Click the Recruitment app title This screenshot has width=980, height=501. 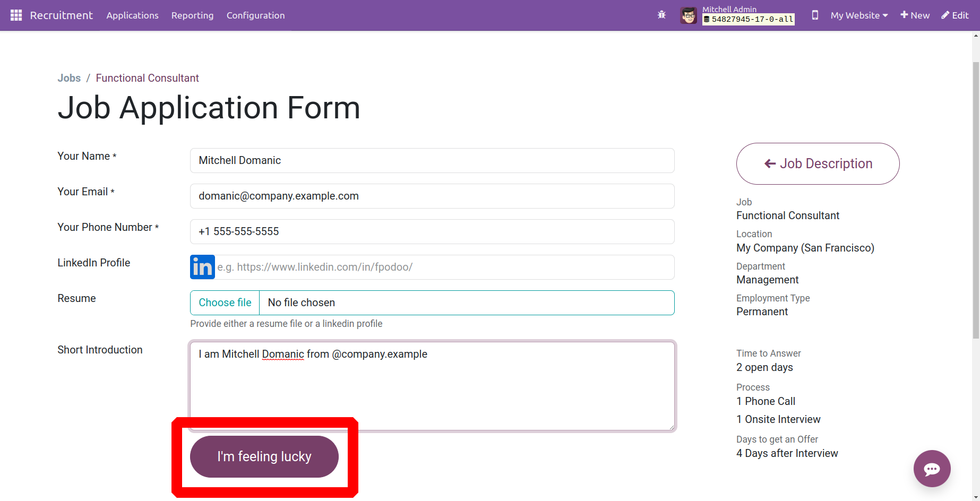[61, 15]
